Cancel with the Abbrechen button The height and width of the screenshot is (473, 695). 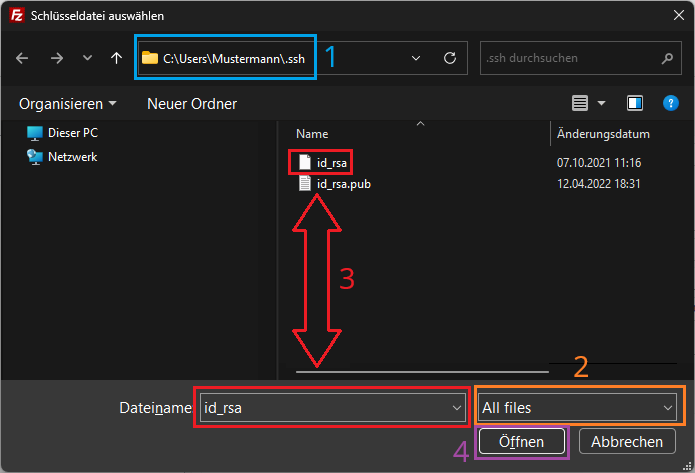627,441
